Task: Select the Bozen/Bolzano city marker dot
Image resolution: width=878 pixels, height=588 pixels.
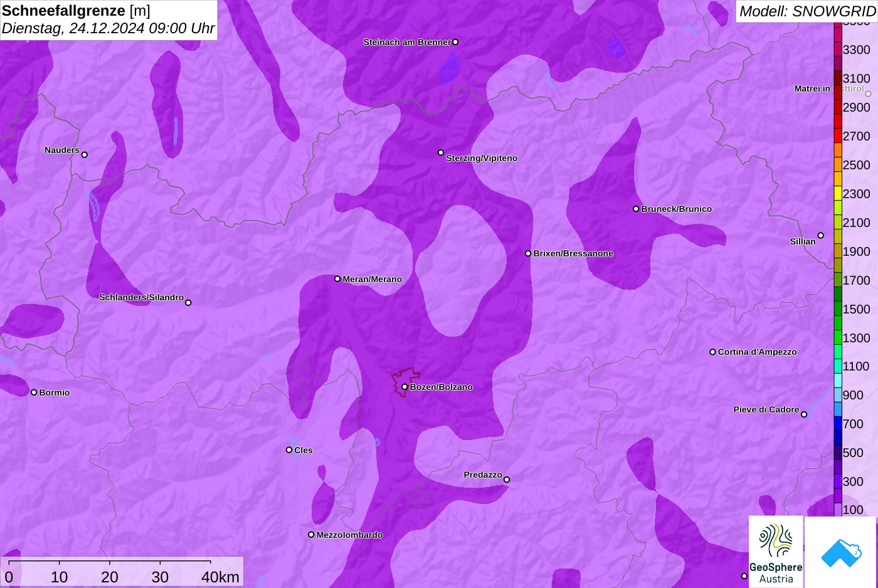Action: pyautogui.click(x=405, y=387)
